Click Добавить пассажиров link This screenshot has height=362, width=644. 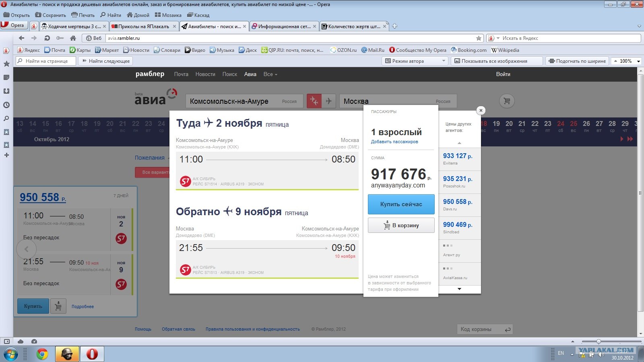point(394,142)
